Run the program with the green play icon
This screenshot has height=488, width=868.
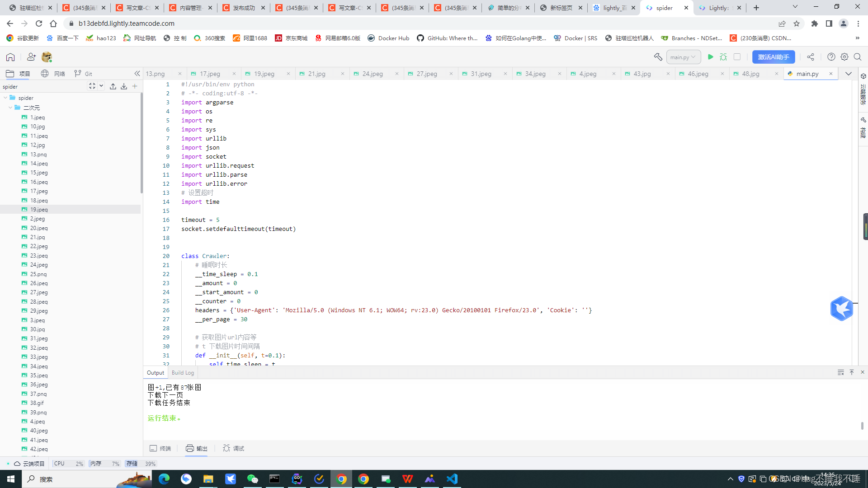(710, 57)
